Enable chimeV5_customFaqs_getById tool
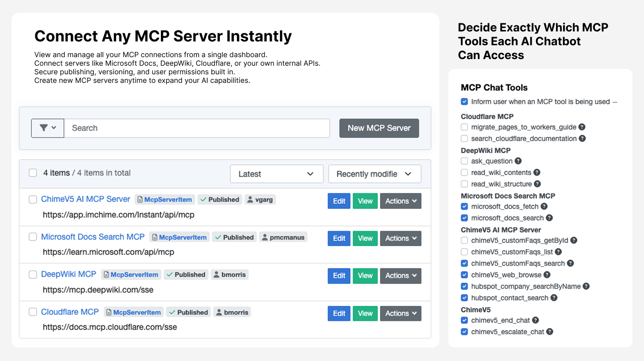 (x=465, y=241)
